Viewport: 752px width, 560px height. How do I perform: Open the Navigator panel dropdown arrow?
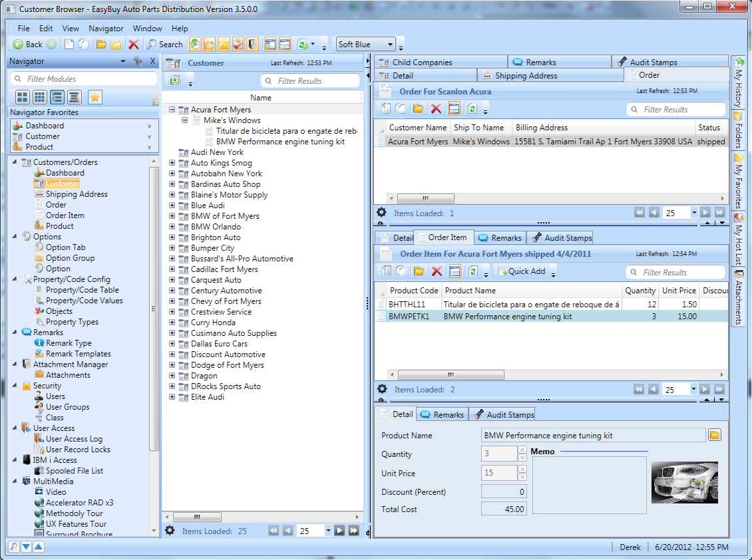[123, 61]
